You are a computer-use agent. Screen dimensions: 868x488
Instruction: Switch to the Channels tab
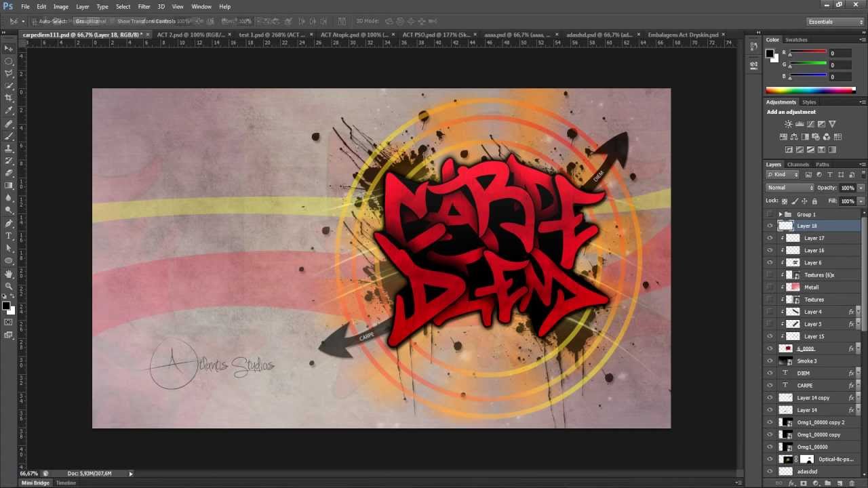click(797, 164)
